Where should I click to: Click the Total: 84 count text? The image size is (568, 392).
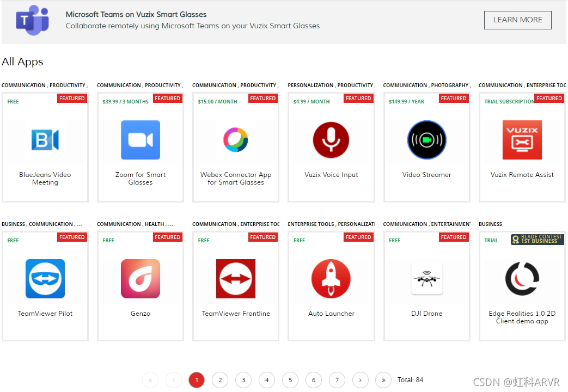tap(410, 379)
